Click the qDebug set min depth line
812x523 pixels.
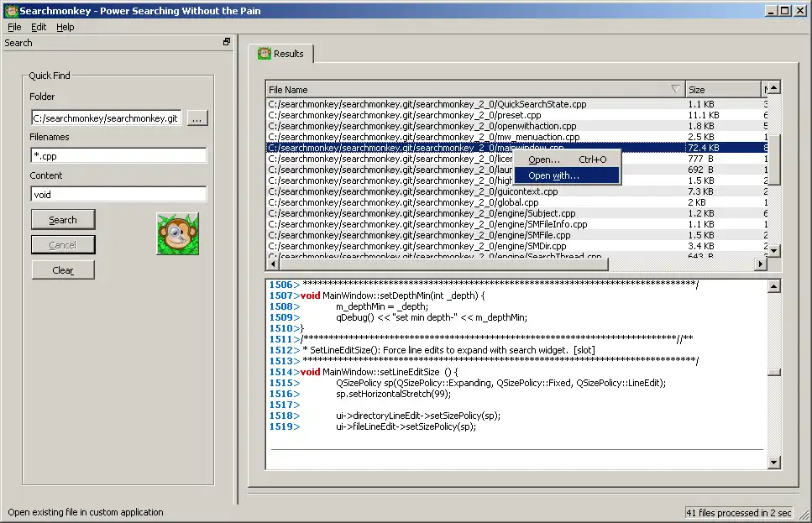[x=432, y=317]
